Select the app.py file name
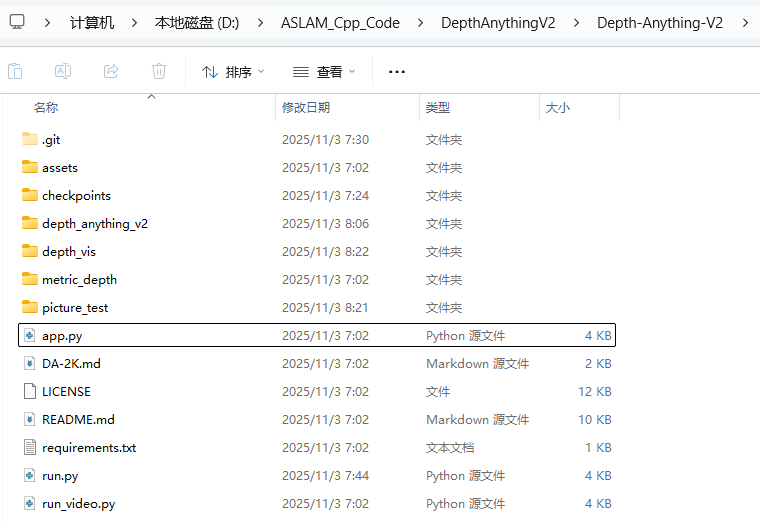The image size is (760, 526). 62,335
